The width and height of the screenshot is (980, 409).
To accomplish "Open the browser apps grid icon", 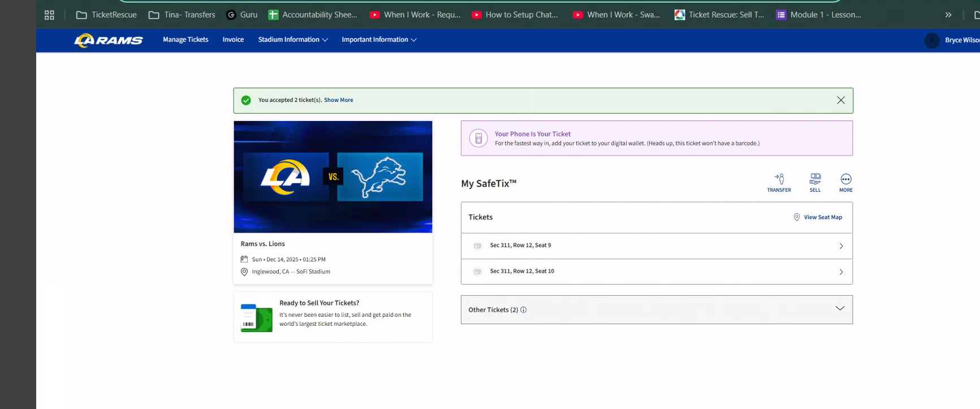I will [49, 15].
